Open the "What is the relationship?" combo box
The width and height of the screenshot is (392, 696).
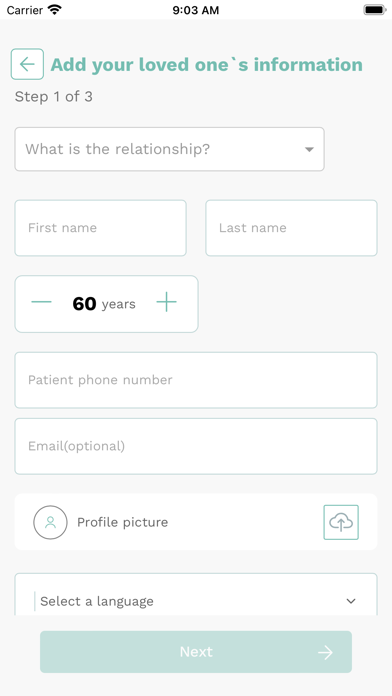pos(170,149)
